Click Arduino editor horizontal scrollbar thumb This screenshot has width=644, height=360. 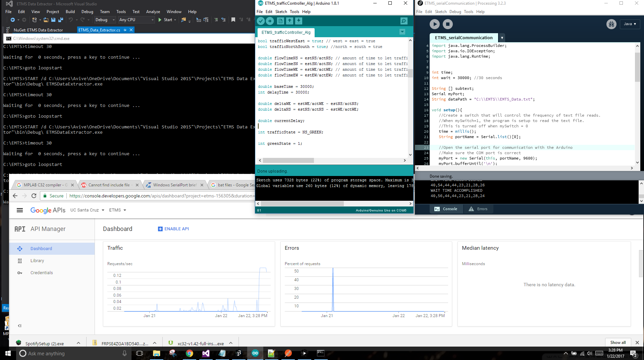click(x=288, y=161)
